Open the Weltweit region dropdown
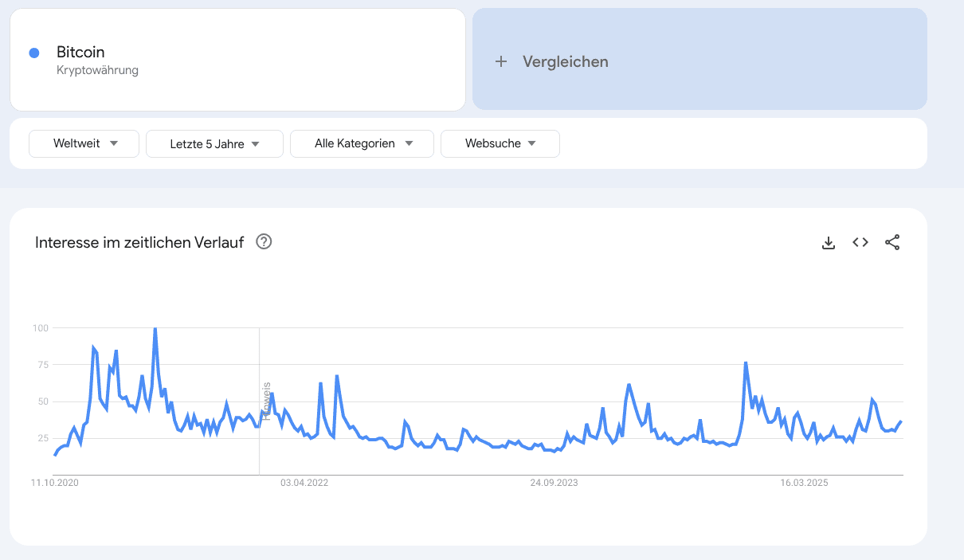This screenshot has height=560, width=964. pyautogui.click(x=84, y=143)
